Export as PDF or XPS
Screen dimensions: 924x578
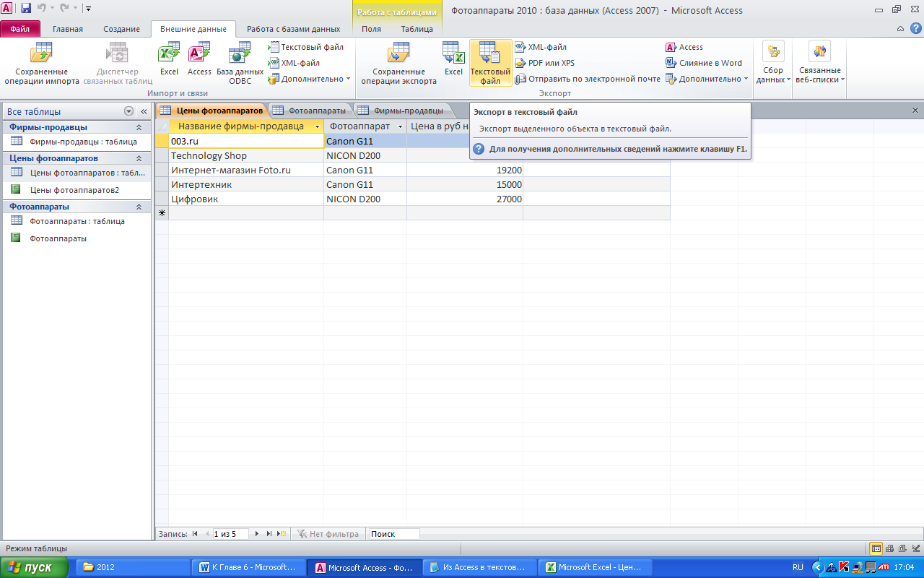pyautogui.click(x=545, y=63)
